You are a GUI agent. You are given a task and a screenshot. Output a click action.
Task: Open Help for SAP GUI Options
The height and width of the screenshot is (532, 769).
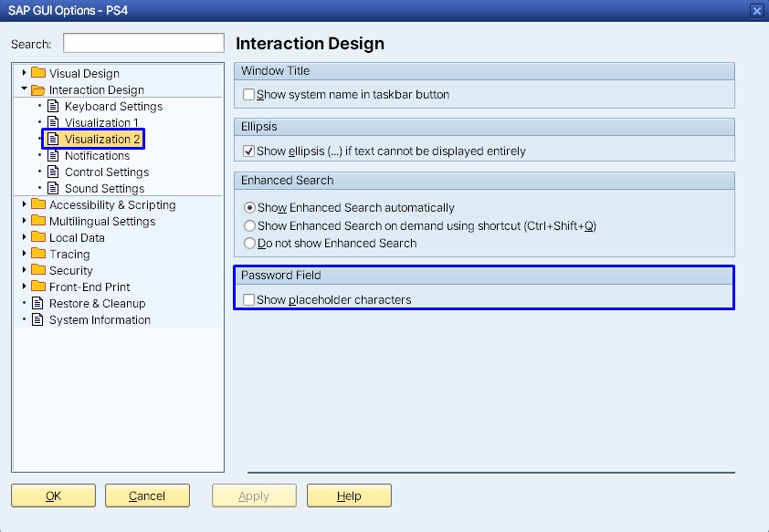tap(349, 495)
